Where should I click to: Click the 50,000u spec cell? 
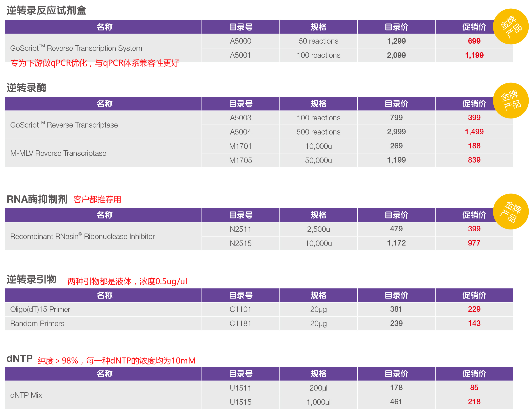coord(318,160)
